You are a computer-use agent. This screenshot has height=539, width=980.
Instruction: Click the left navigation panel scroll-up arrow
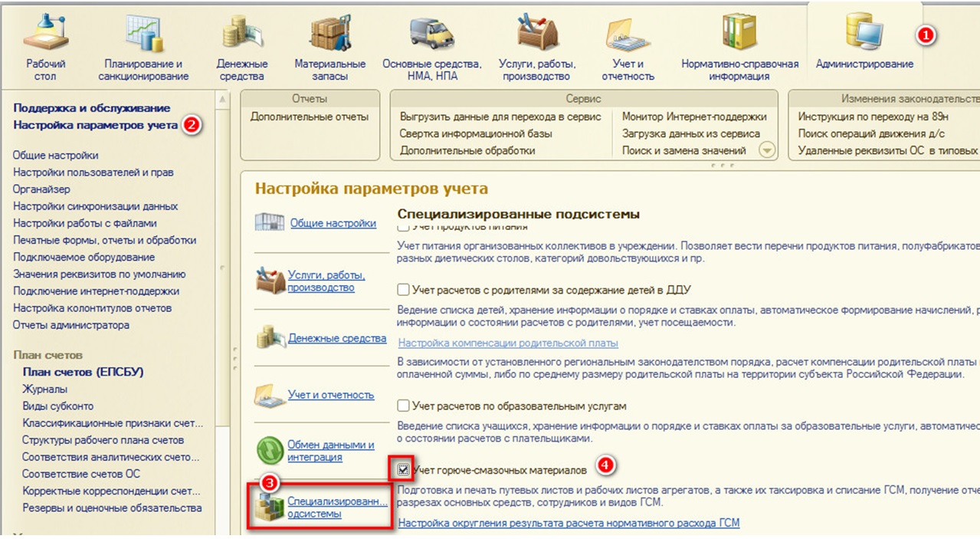(223, 100)
